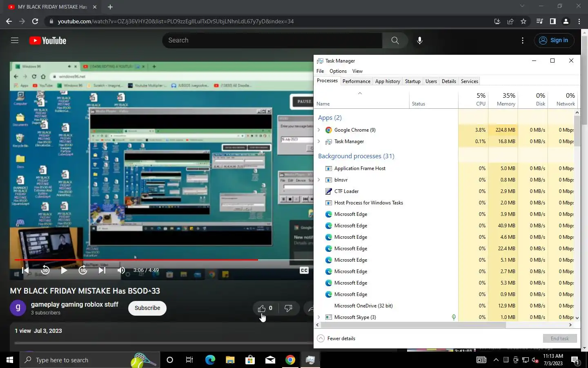Screen dimensions: 588x368
Task: Collapse Task Manager with Fewer details
Action: (x=336, y=339)
